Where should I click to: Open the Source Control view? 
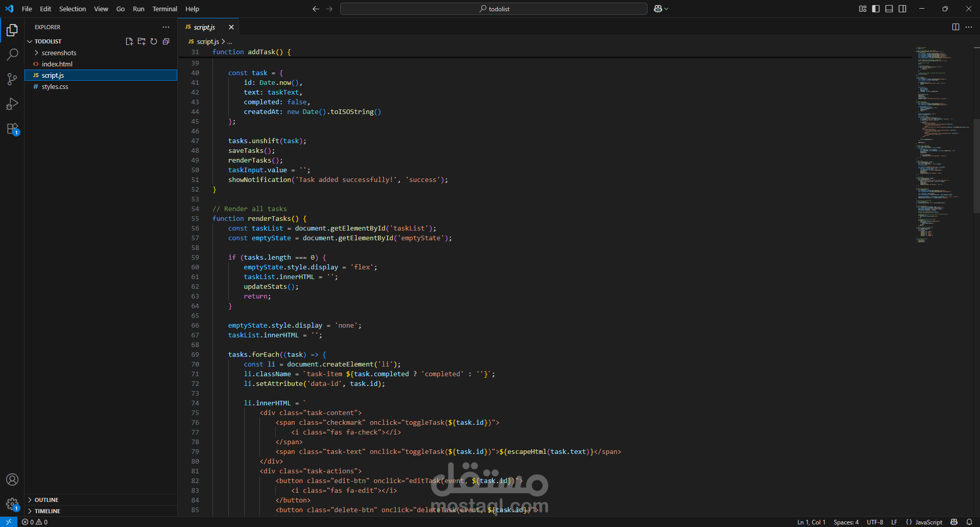[12, 79]
